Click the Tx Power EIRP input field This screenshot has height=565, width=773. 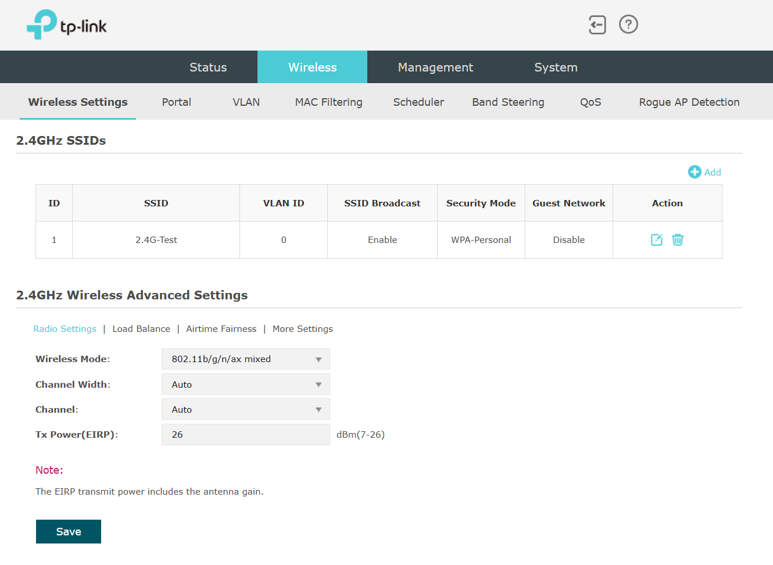click(245, 435)
